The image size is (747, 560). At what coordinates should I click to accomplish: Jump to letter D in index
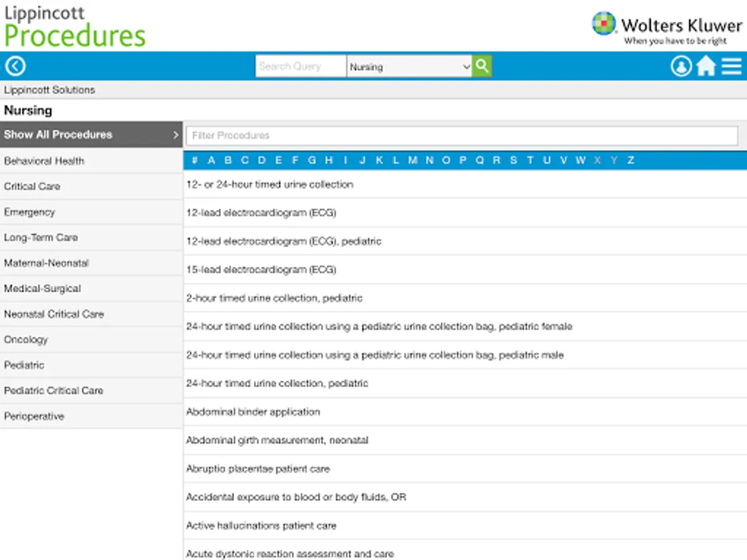click(x=262, y=160)
